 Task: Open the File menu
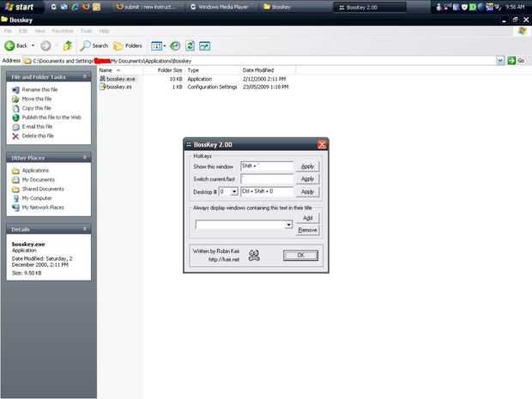click(8, 31)
